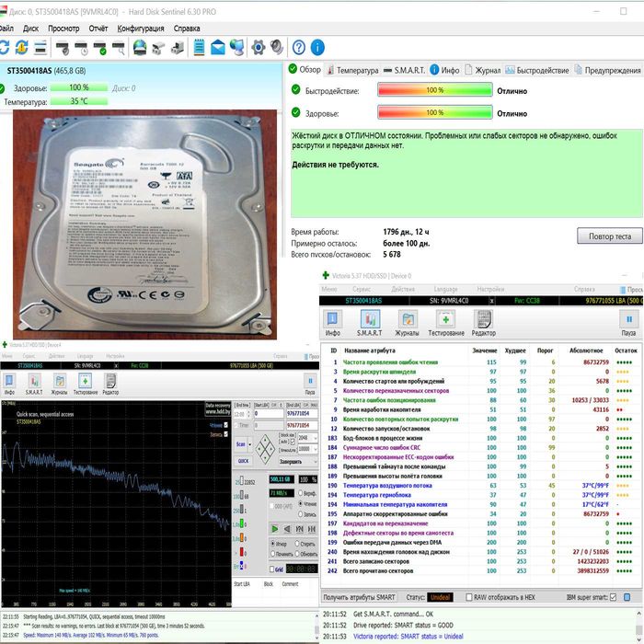
Task: Click the blue envelope email icon
Action: tap(218, 48)
